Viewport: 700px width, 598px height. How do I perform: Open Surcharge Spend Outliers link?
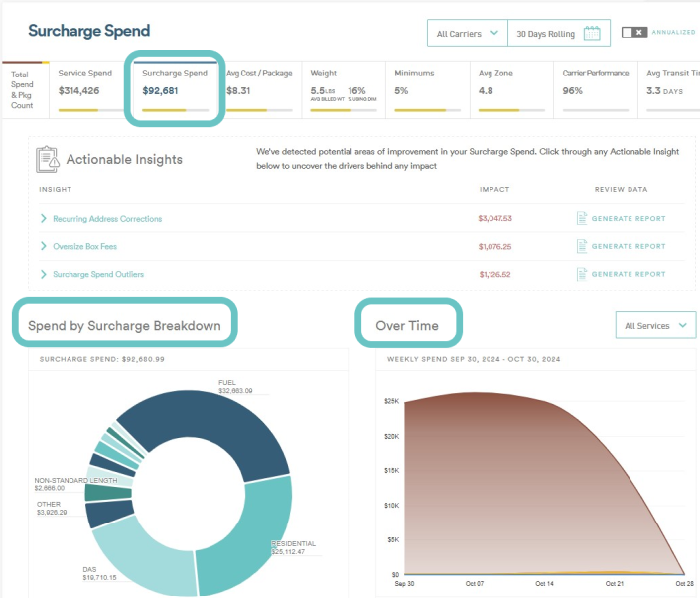coord(98,274)
